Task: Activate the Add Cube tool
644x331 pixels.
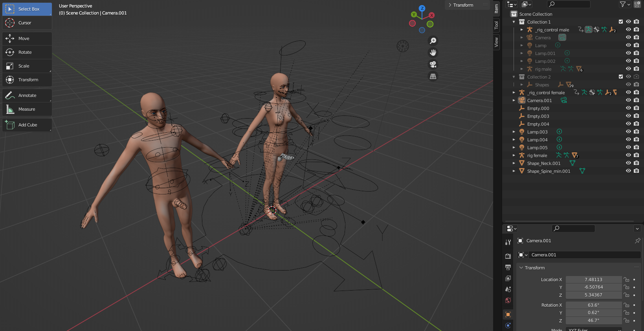Action: click(x=27, y=125)
